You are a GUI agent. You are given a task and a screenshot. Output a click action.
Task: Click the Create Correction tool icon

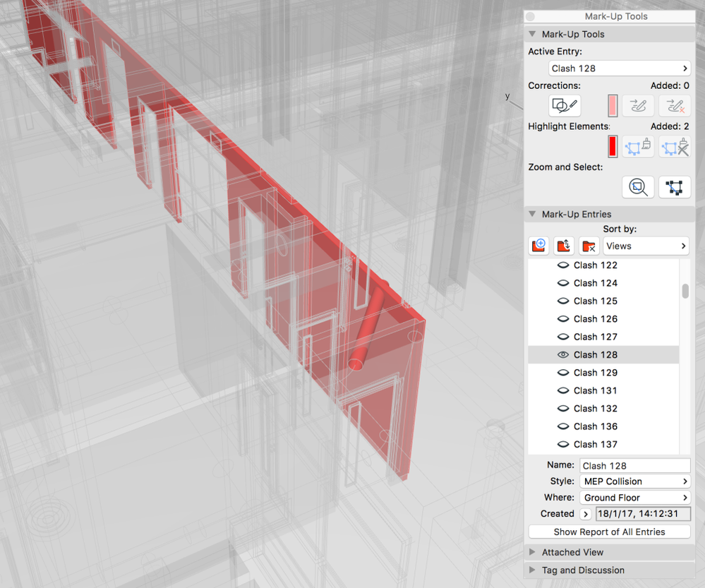point(565,106)
